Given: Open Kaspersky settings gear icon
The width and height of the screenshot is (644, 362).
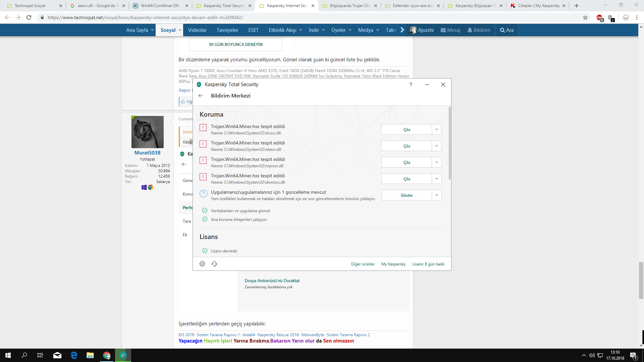Looking at the screenshot, I should tap(202, 264).
